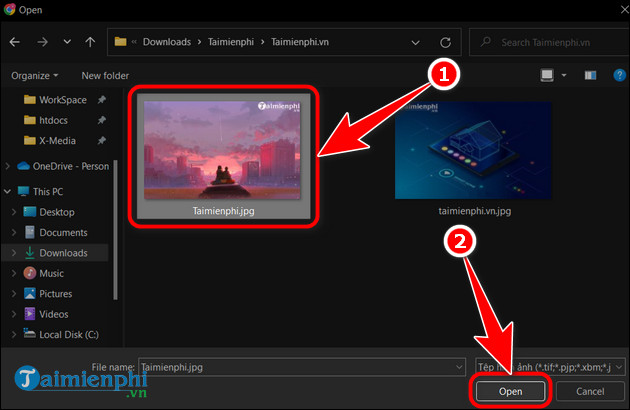Click New folder in the toolbar
Screen dimensions: 630x410
pyautogui.click(x=105, y=76)
